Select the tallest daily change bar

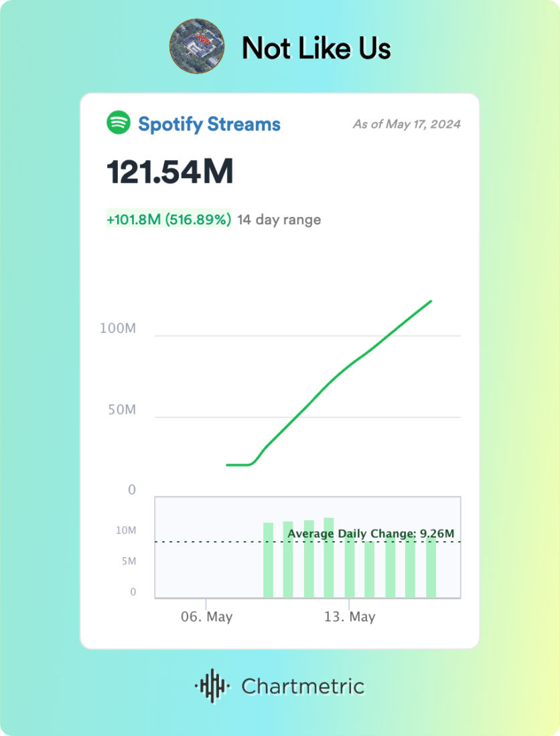pyautogui.click(x=329, y=557)
